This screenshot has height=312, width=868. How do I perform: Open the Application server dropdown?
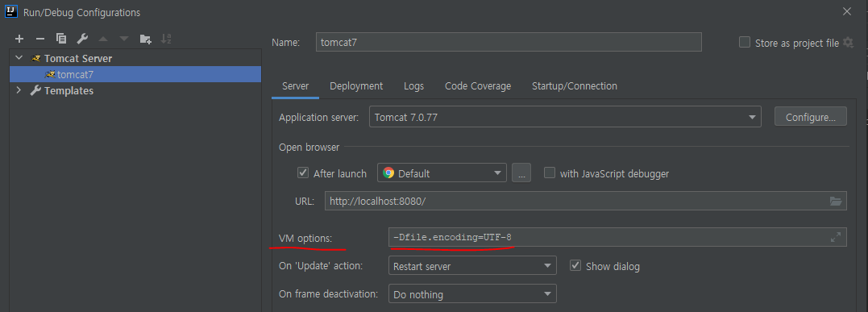pos(565,117)
